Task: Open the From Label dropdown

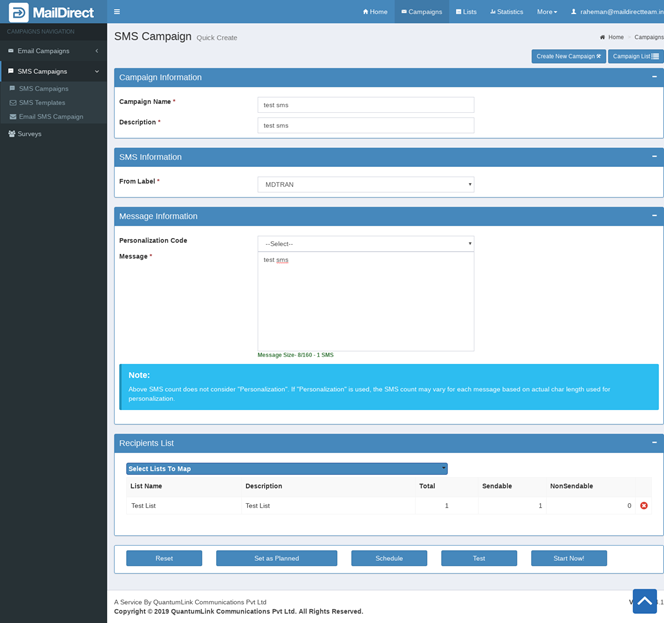Action: coord(365,184)
